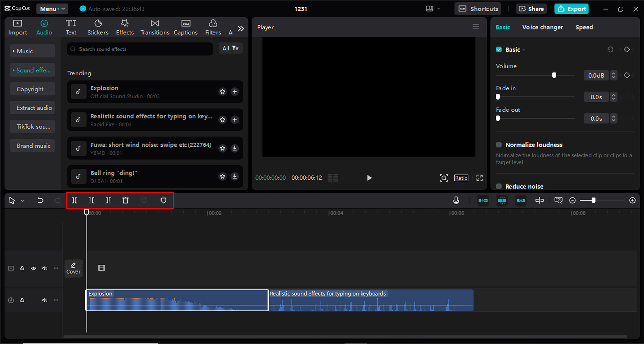Open audio track more options ellipsis
This screenshot has height=344, width=644.
click(56, 300)
